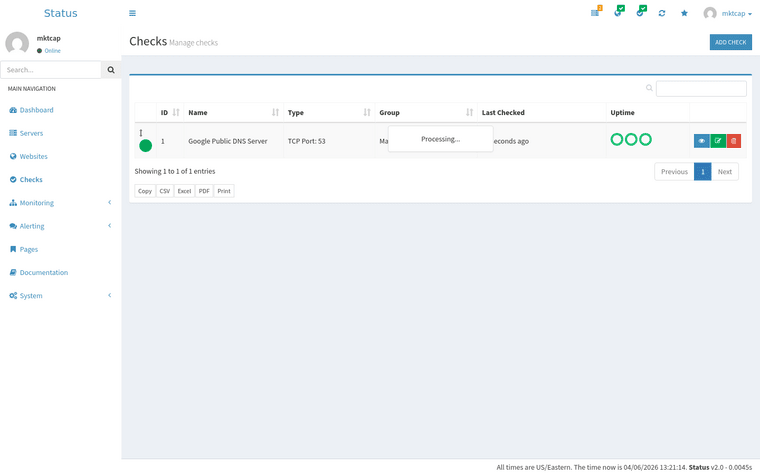
Task: Click the Status v2.0 footer text
Action: coord(706,467)
